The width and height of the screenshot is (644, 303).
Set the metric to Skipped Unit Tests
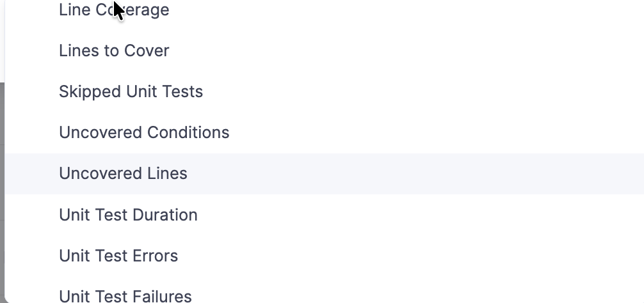coord(131,92)
